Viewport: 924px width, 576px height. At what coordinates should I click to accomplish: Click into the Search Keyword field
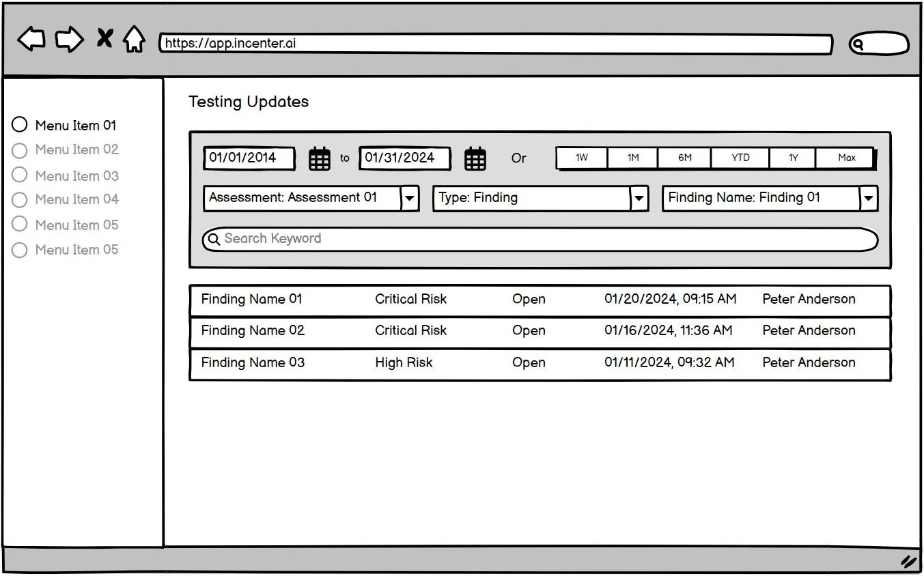[540, 240]
